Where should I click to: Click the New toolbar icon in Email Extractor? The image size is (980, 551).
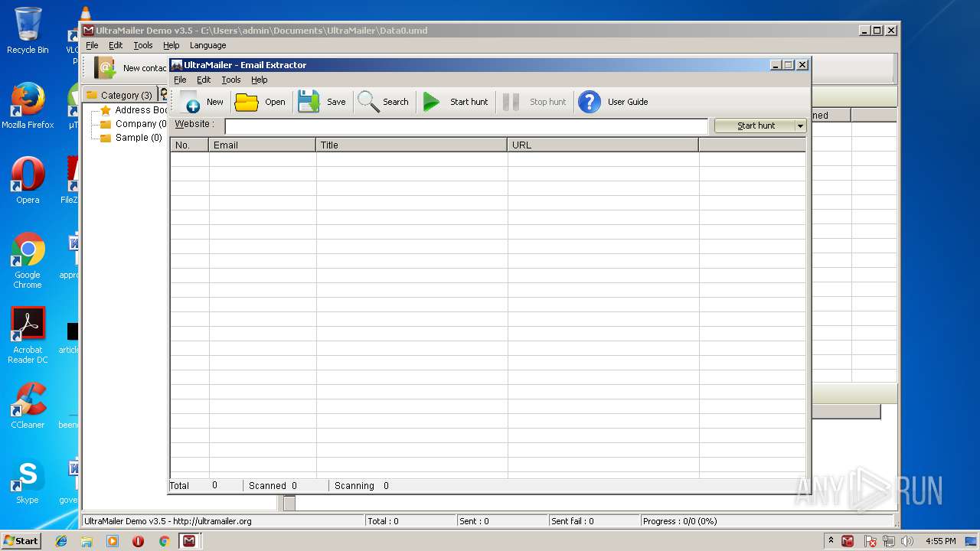(x=188, y=102)
